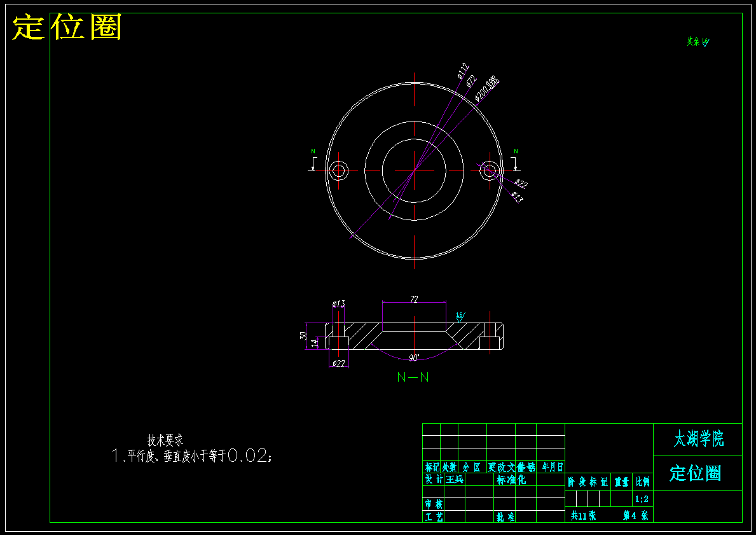Click the large yellow 定位圈 title text
Viewport: 756px width, 535px height.
pos(67,27)
